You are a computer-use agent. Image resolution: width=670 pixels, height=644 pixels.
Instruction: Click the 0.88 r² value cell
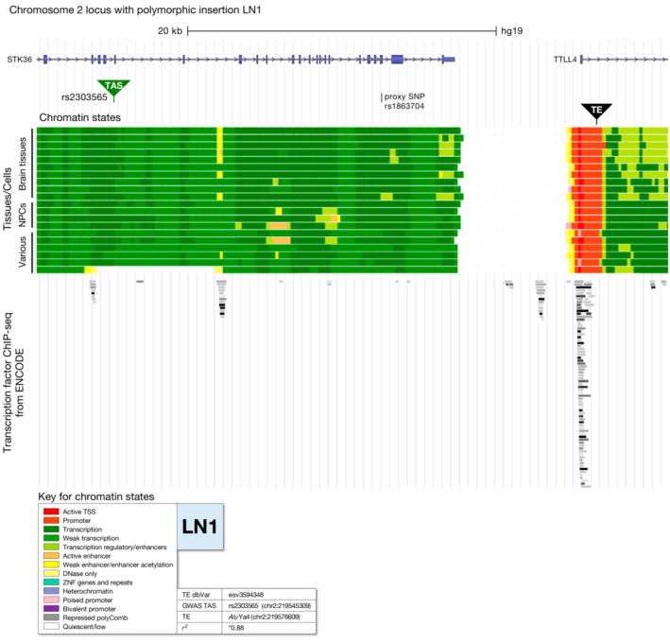[x=269, y=628]
